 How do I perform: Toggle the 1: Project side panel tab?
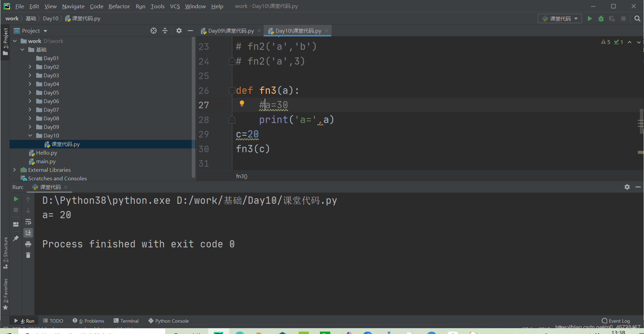pos(5,42)
